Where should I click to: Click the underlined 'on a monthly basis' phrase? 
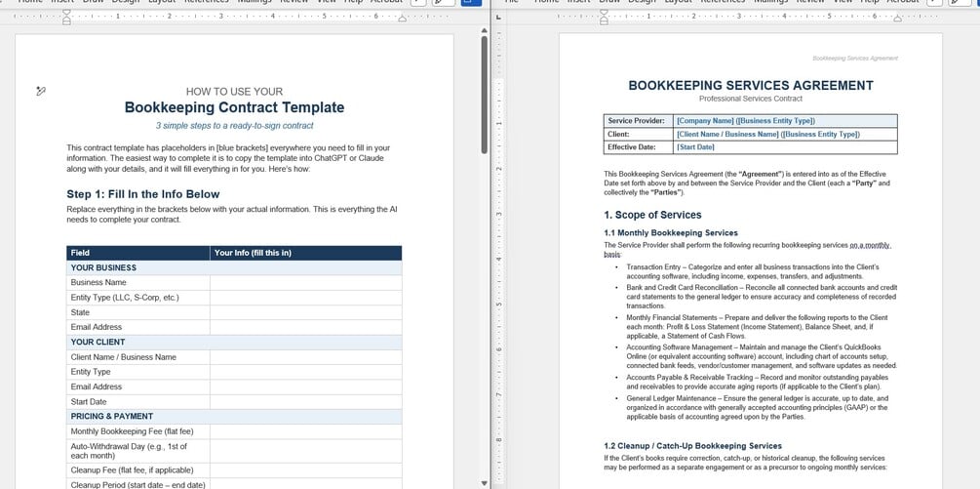(x=870, y=245)
